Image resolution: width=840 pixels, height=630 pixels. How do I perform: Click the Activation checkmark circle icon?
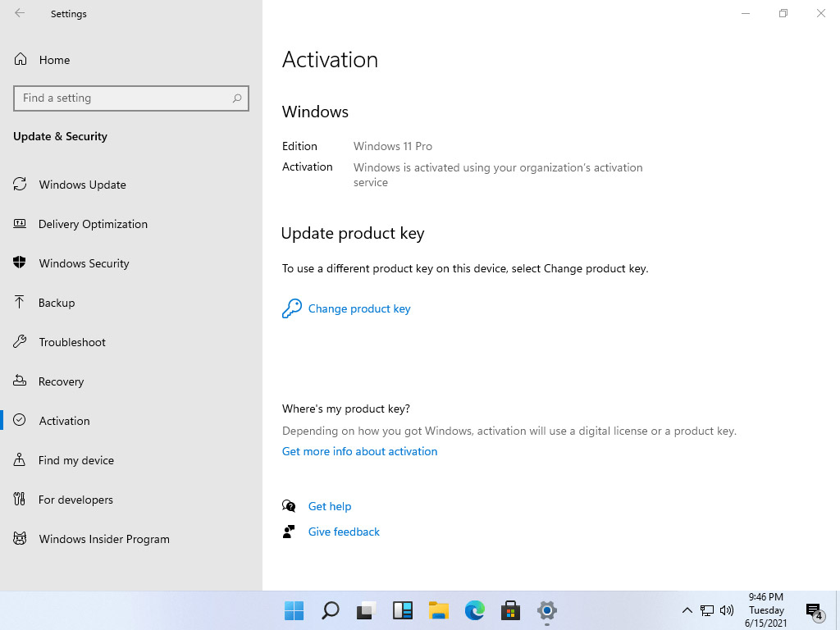click(x=20, y=420)
